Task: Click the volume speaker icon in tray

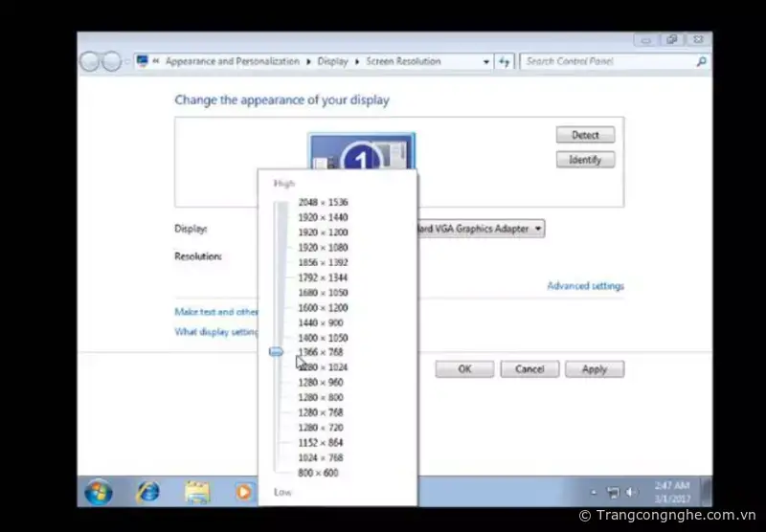Action: (x=631, y=493)
